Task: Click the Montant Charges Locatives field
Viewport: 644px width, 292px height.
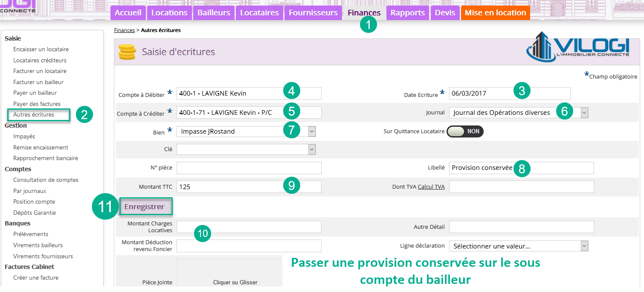Action: pyautogui.click(x=249, y=227)
